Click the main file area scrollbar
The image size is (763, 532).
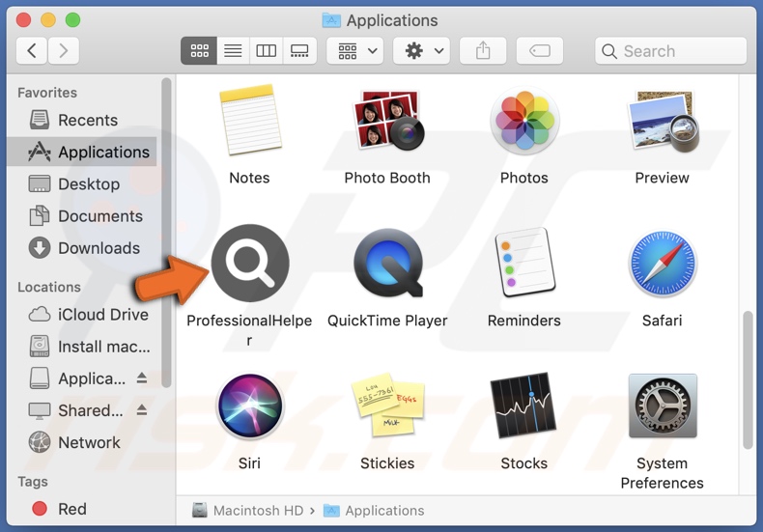click(748, 380)
